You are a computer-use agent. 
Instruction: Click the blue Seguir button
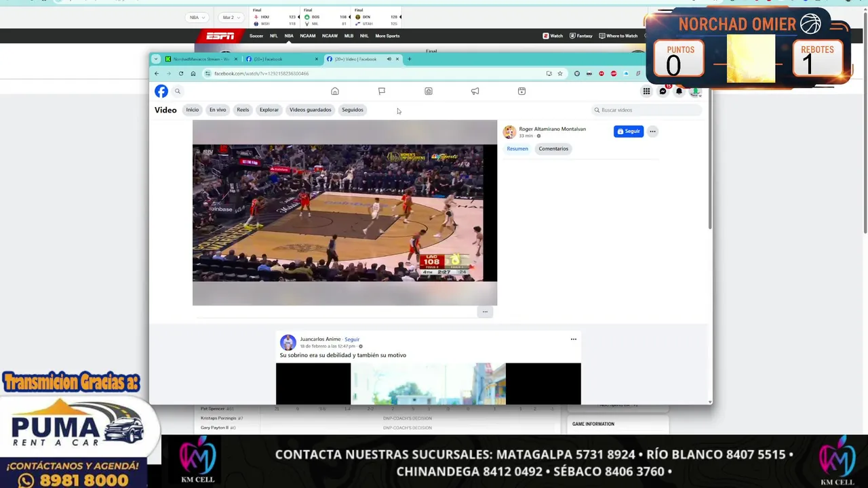629,131
